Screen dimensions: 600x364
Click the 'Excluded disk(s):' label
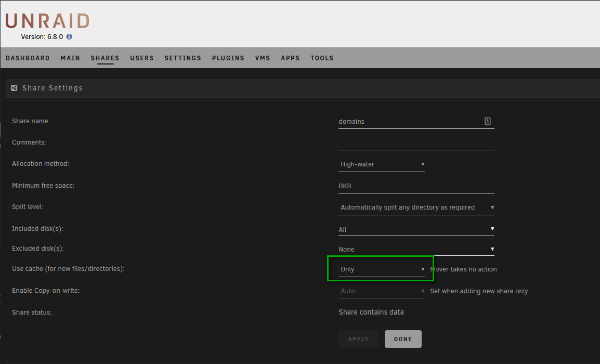(38, 249)
